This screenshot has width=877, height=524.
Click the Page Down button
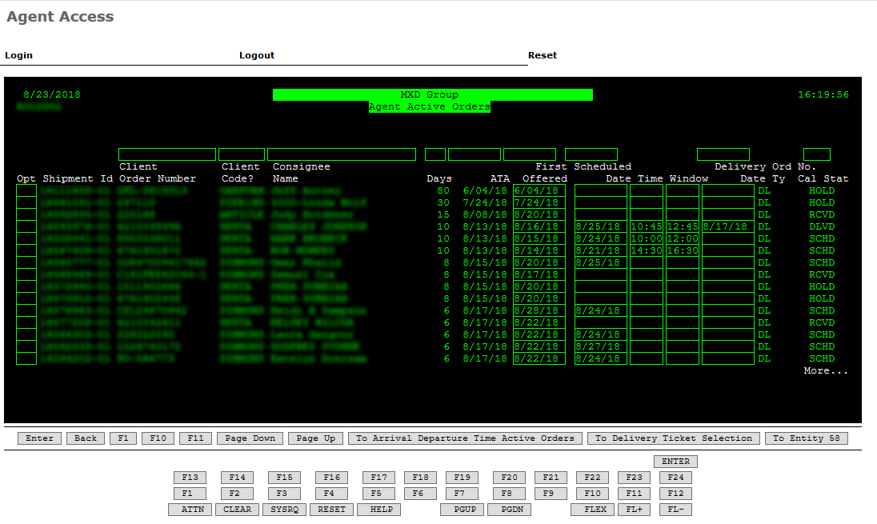[250, 438]
